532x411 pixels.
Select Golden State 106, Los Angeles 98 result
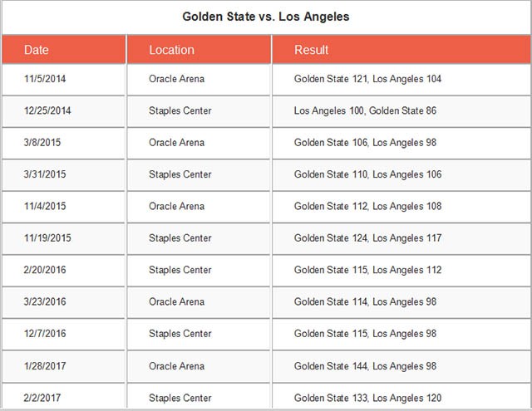tap(365, 143)
